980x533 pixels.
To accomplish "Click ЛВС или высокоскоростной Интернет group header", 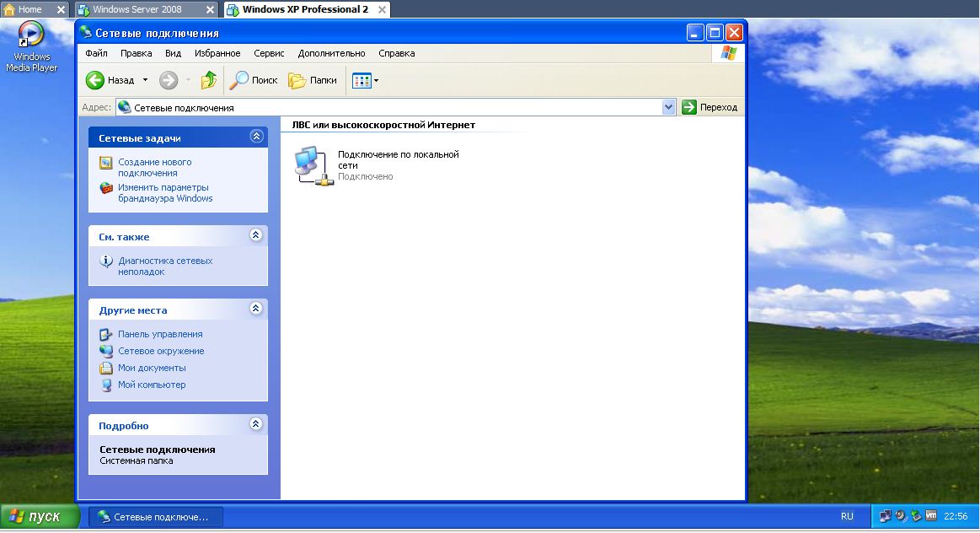I will (x=383, y=125).
